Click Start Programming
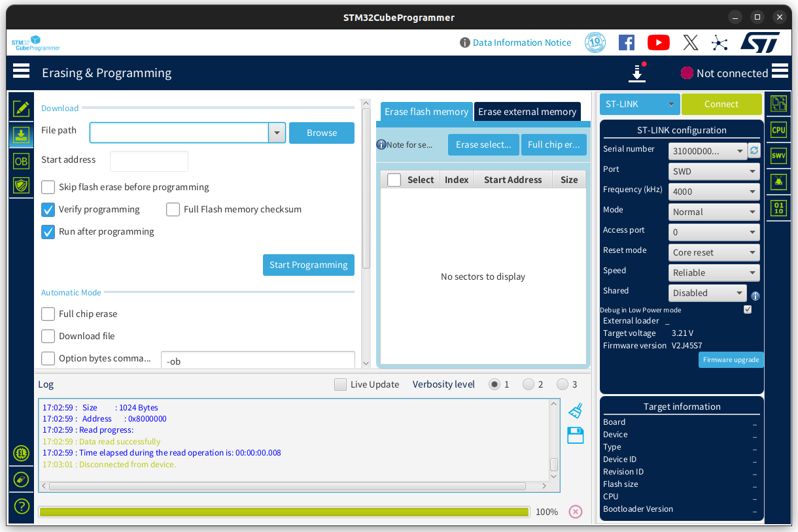This screenshot has width=798, height=532. (x=309, y=265)
